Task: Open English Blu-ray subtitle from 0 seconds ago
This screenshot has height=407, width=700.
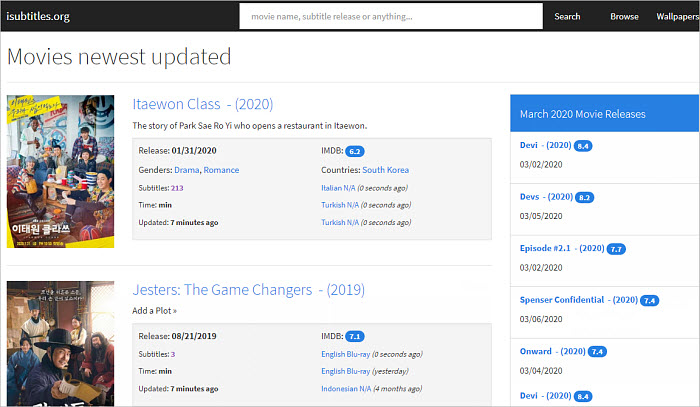Action: (346, 354)
